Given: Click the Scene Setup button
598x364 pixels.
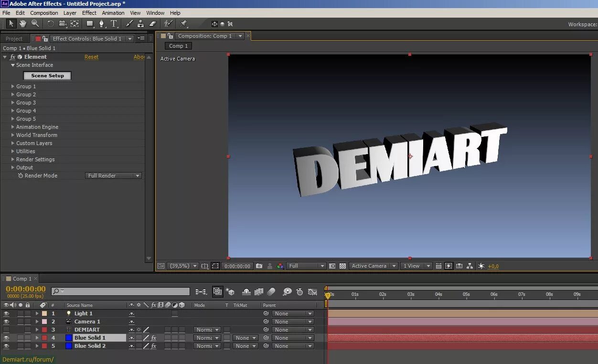Looking at the screenshot, I should [47, 75].
